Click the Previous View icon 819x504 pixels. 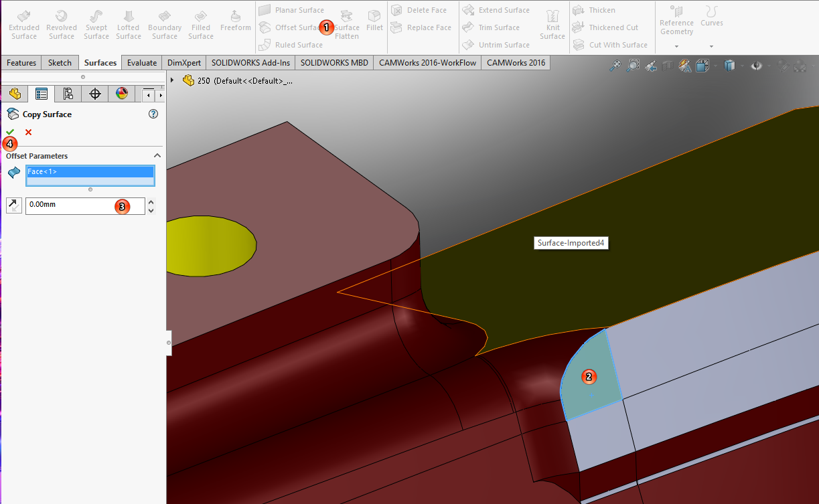click(650, 66)
